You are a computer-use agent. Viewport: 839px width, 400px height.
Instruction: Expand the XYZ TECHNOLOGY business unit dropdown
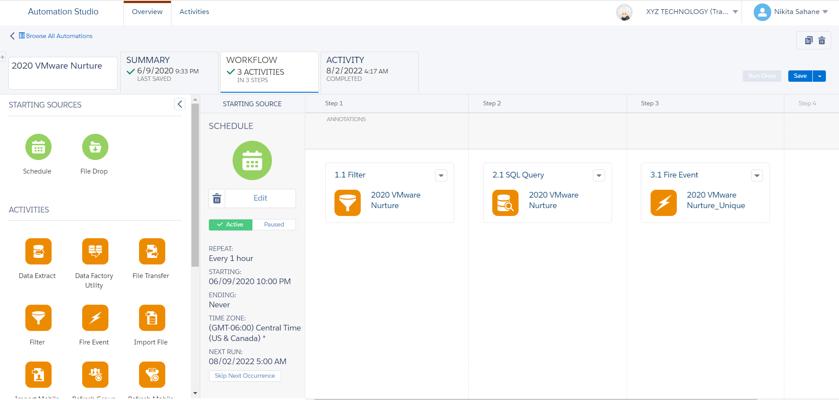click(x=735, y=12)
